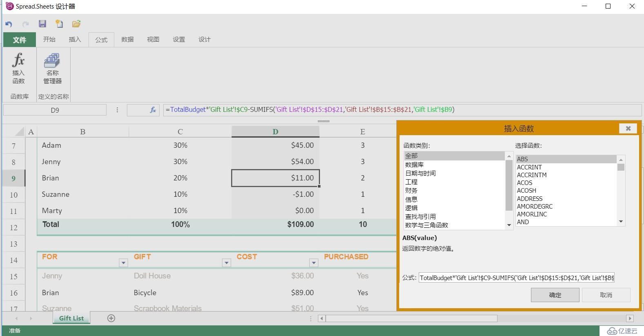Select 数学与三角函数 function category

[x=454, y=225]
